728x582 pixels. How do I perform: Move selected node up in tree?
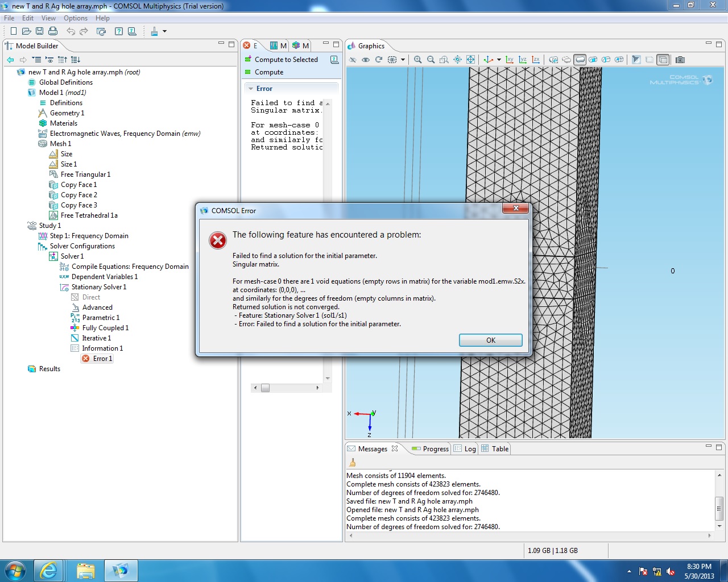(x=63, y=60)
